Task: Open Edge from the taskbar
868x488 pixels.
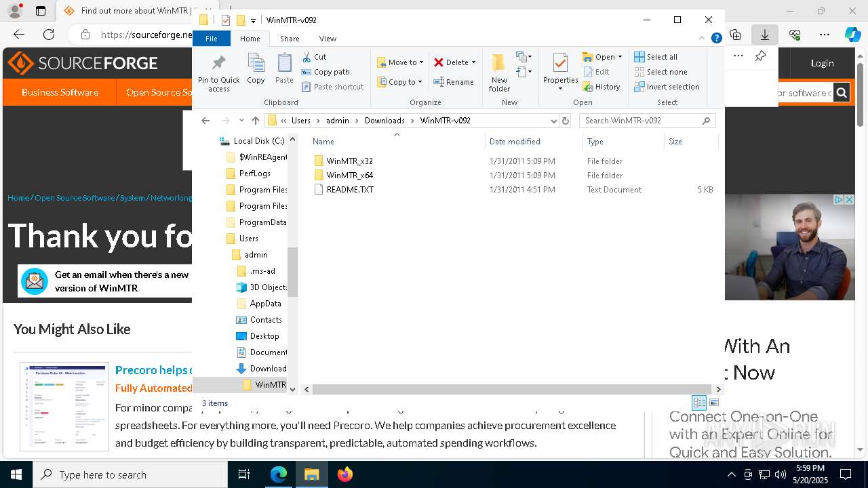Action: pyautogui.click(x=279, y=474)
